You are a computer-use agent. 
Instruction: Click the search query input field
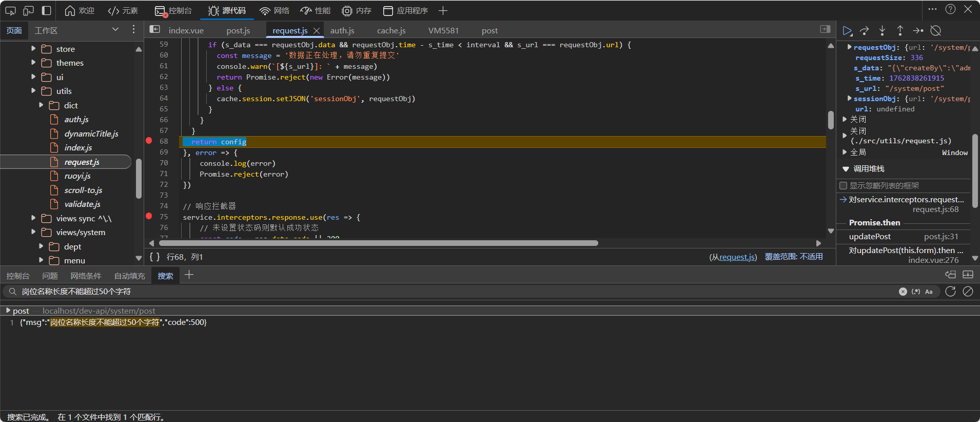pos(457,292)
